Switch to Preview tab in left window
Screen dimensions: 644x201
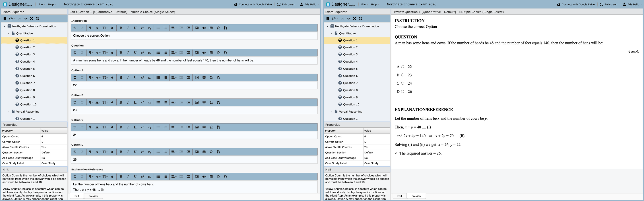point(93,196)
